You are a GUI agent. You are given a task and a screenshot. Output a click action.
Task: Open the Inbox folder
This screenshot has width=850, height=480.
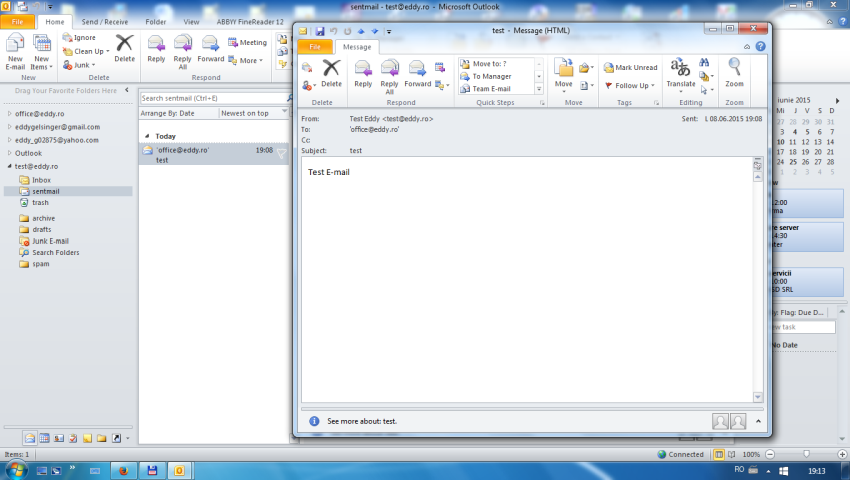41,180
